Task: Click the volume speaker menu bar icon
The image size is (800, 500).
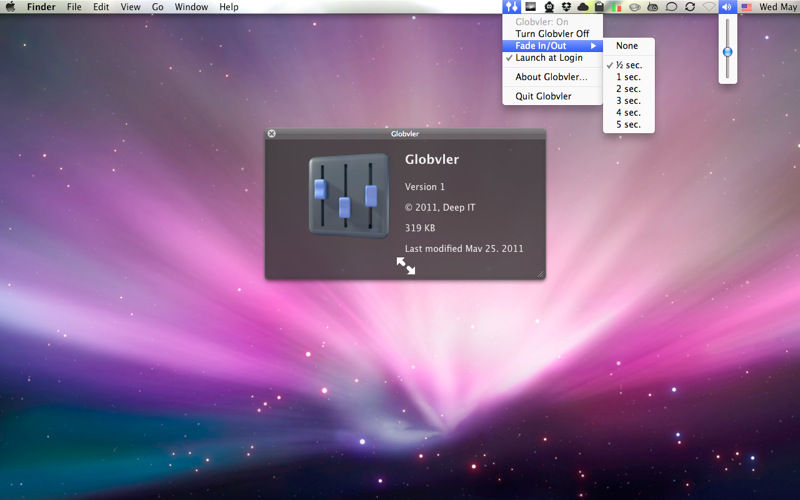Action: (728, 7)
